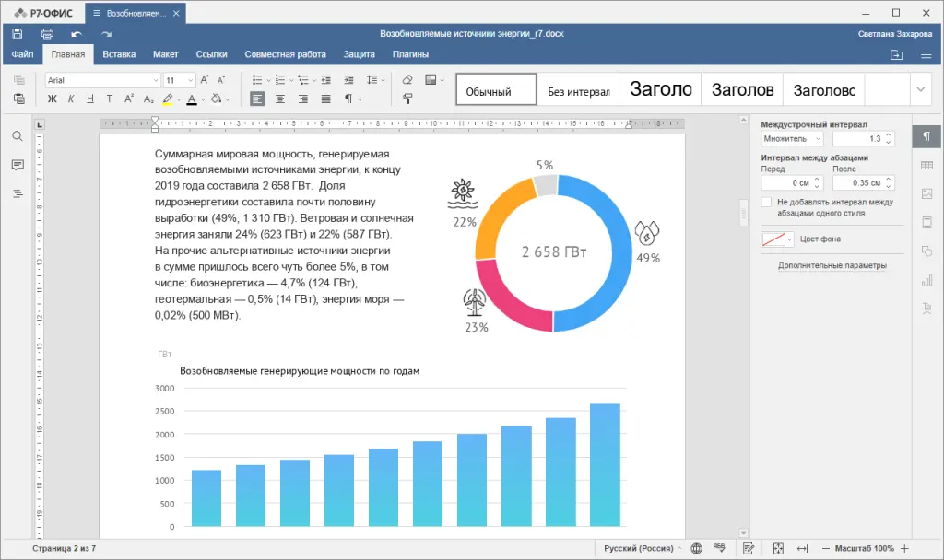
Task: Click the Clear formatting eraser icon
Action: (407, 79)
